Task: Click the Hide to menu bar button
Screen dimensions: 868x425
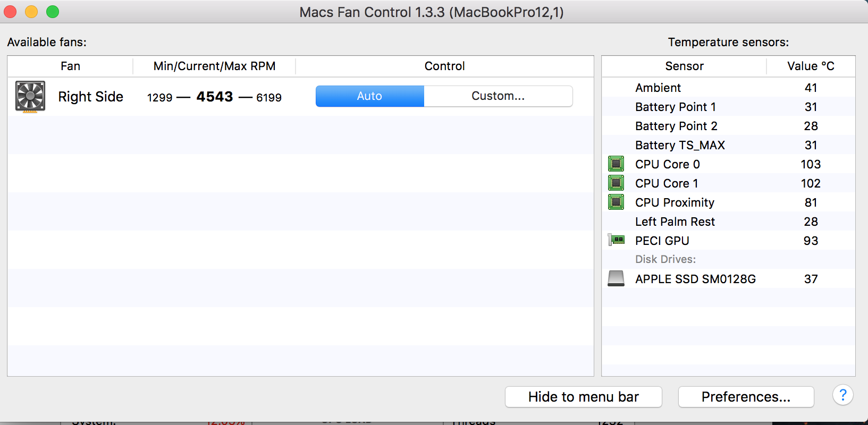Action: point(583,397)
